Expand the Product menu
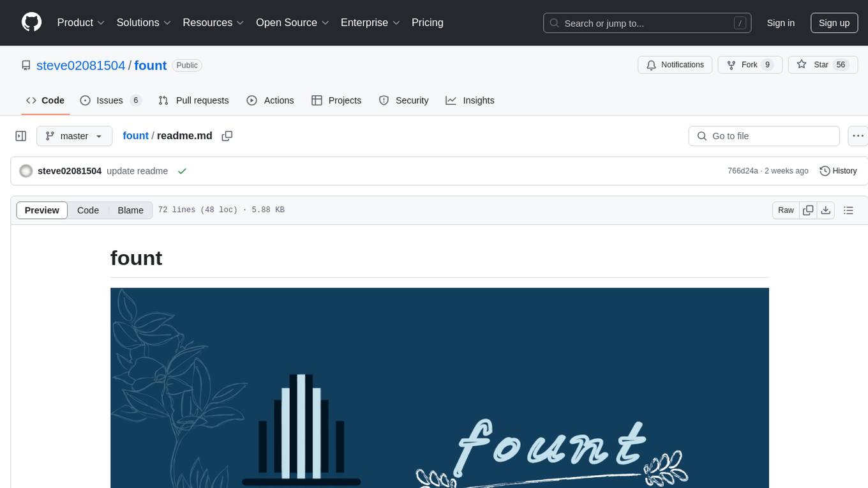This screenshot has width=868, height=488. [81, 22]
